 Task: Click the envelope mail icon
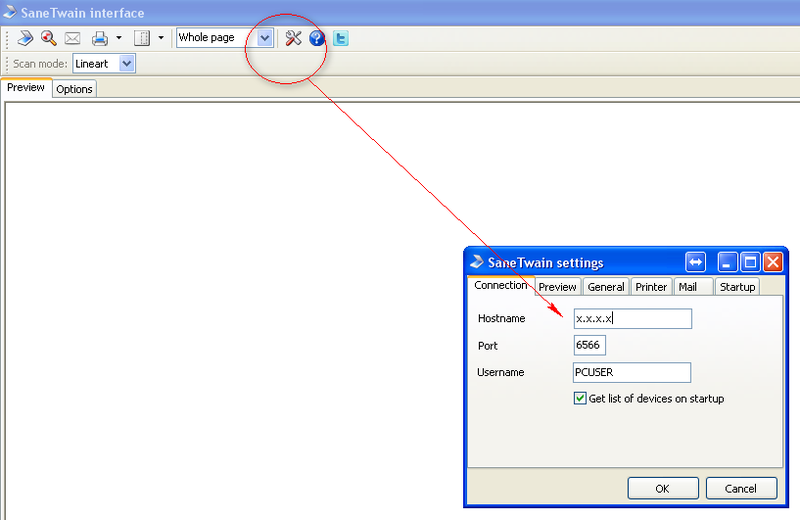(x=72, y=38)
